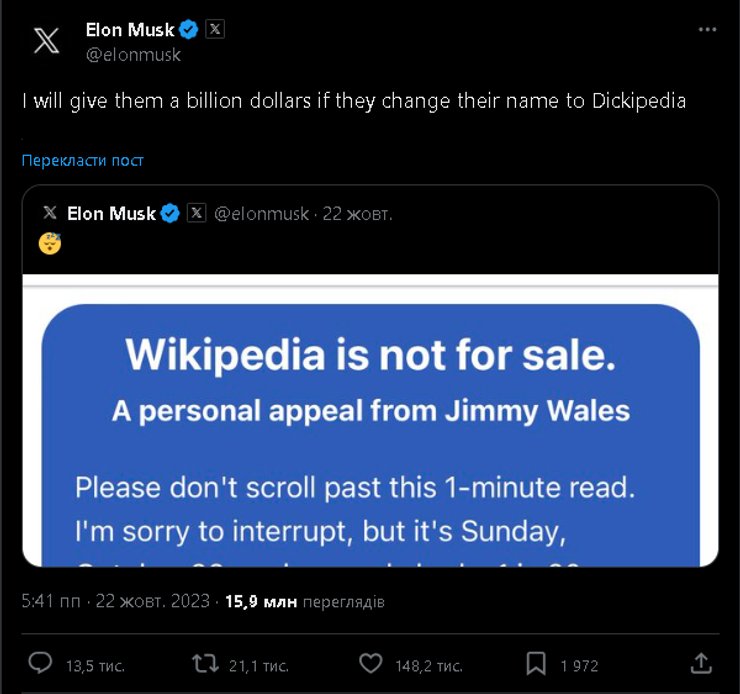740x694 pixels.
Task: Click the sleeping emoji in quoted post
Action: click(50, 243)
